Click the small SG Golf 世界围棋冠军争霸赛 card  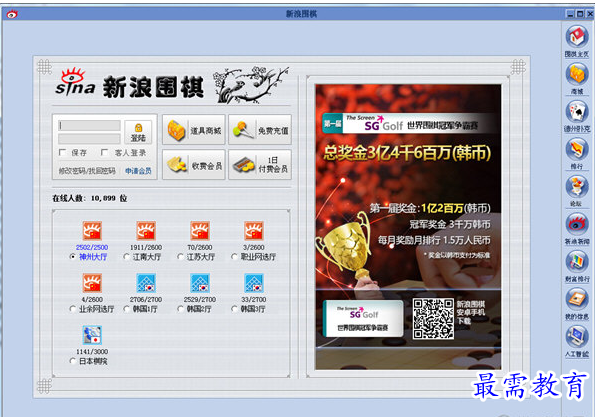click(363, 318)
